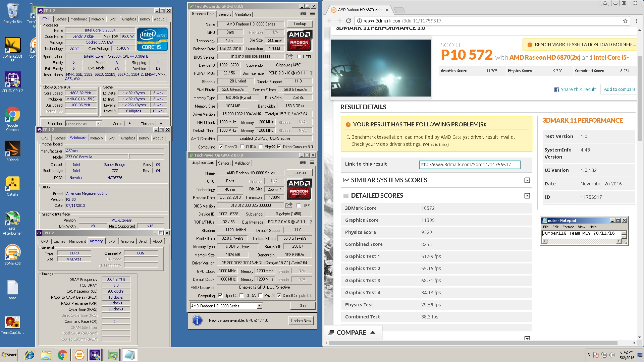Launch 3DMark2001 SE desktop icon

click(x=12, y=49)
